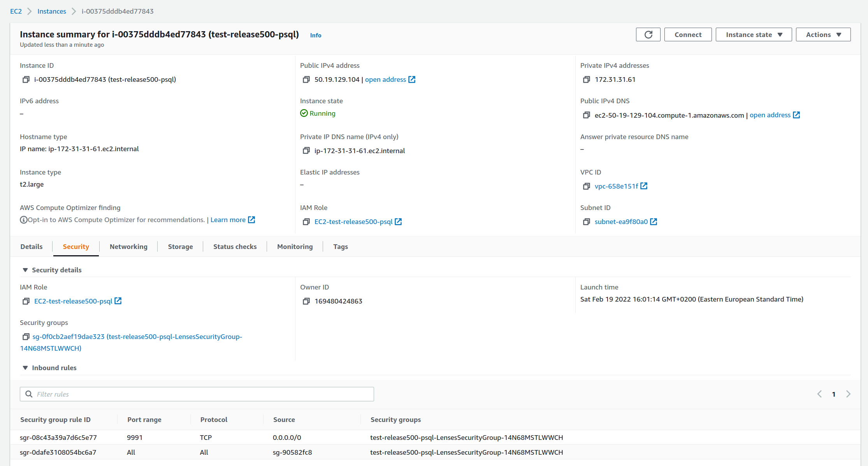Open subnet-ea9f80a0 subnet link

(x=620, y=221)
